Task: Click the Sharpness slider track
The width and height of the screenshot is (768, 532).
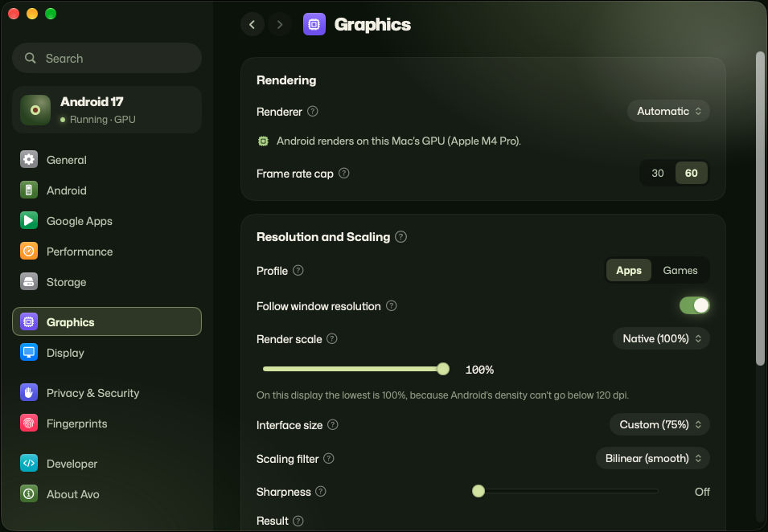Action: pyautogui.click(x=569, y=491)
